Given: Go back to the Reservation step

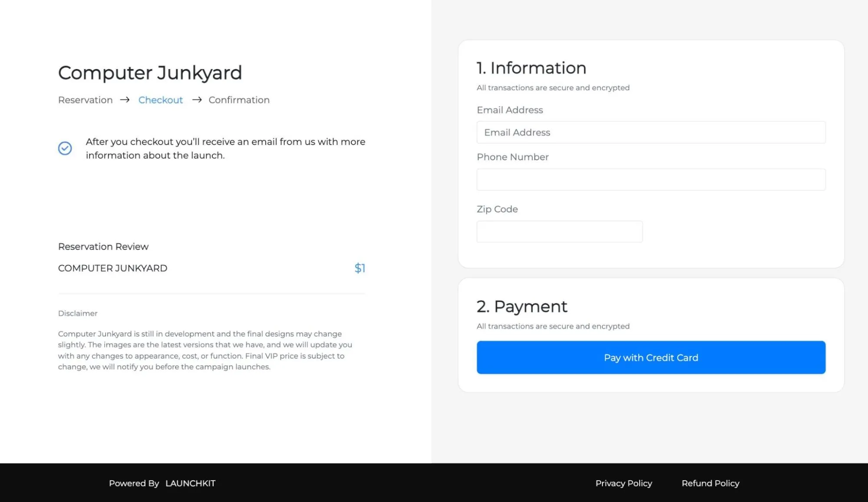Looking at the screenshot, I should tap(86, 100).
